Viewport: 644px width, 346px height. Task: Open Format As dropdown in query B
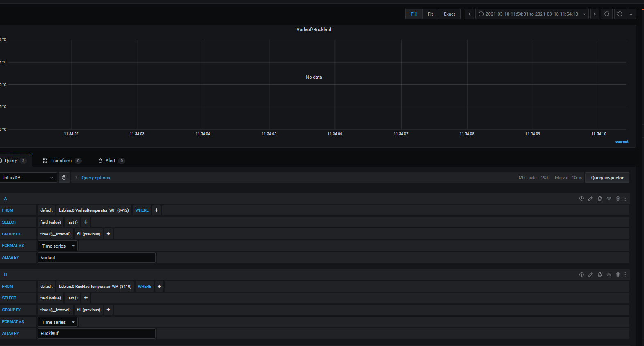coord(58,322)
